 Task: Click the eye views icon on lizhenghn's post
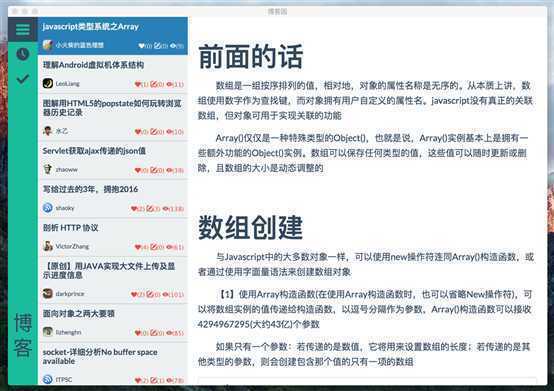pos(169,333)
